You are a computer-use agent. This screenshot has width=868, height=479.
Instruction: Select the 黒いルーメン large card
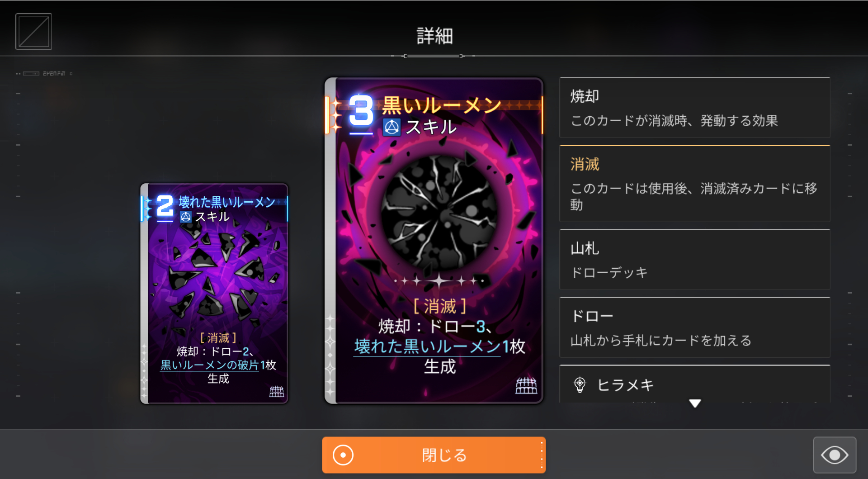click(x=434, y=241)
